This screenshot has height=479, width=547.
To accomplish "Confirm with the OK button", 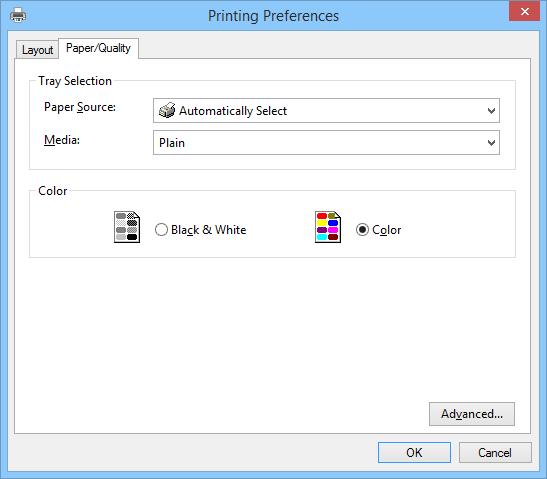I will (414, 452).
